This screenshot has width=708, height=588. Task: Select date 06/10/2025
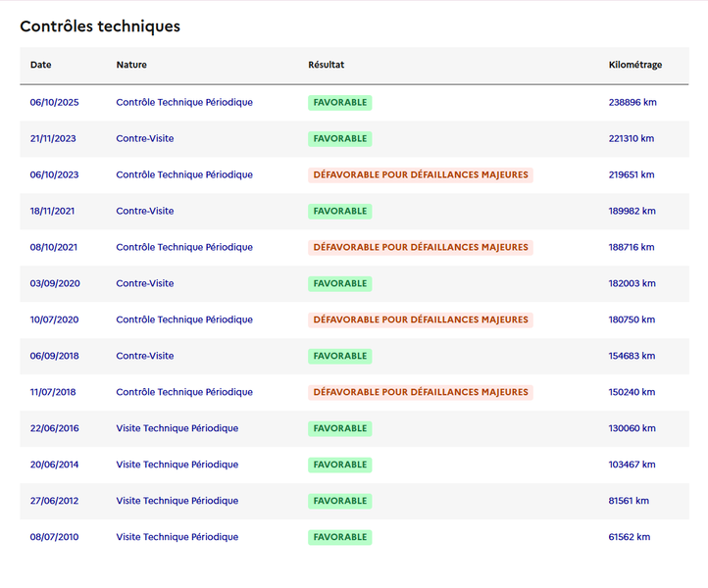[x=54, y=103]
